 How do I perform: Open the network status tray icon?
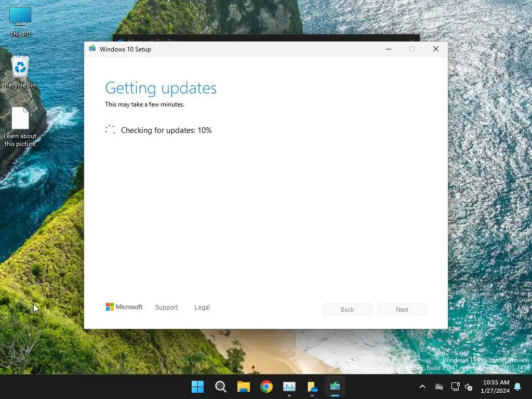tap(455, 387)
